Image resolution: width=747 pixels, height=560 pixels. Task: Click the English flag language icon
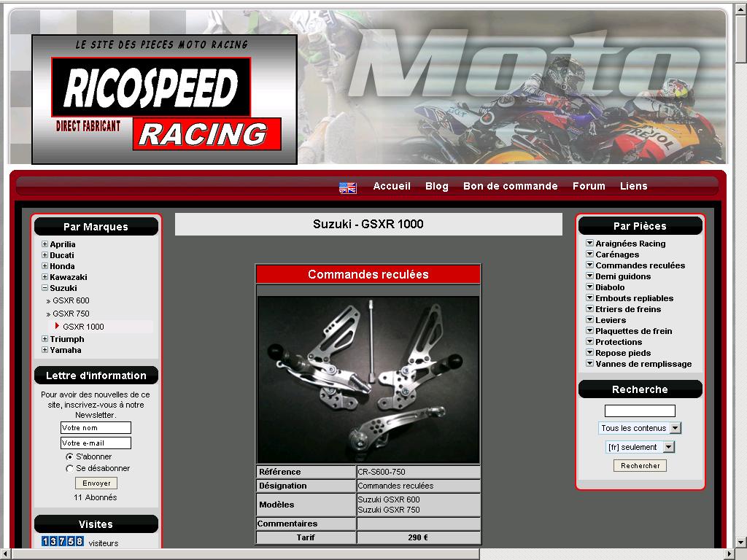pyautogui.click(x=347, y=187)
